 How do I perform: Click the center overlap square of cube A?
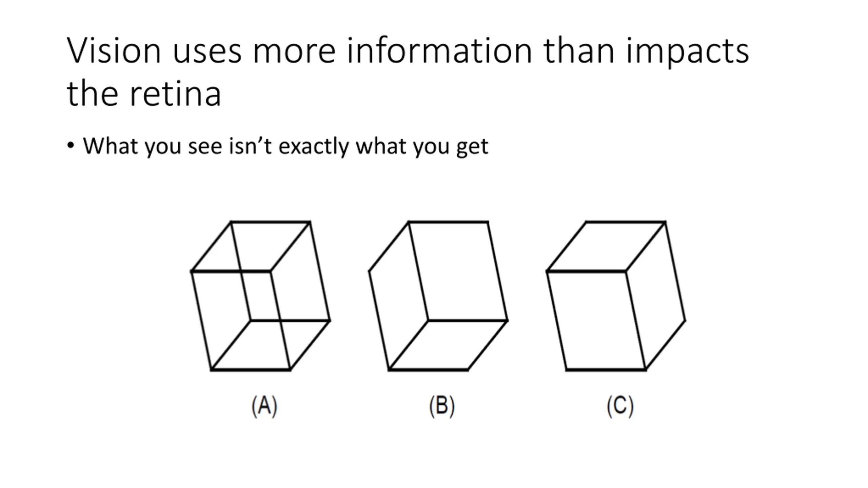pos(260,296)
